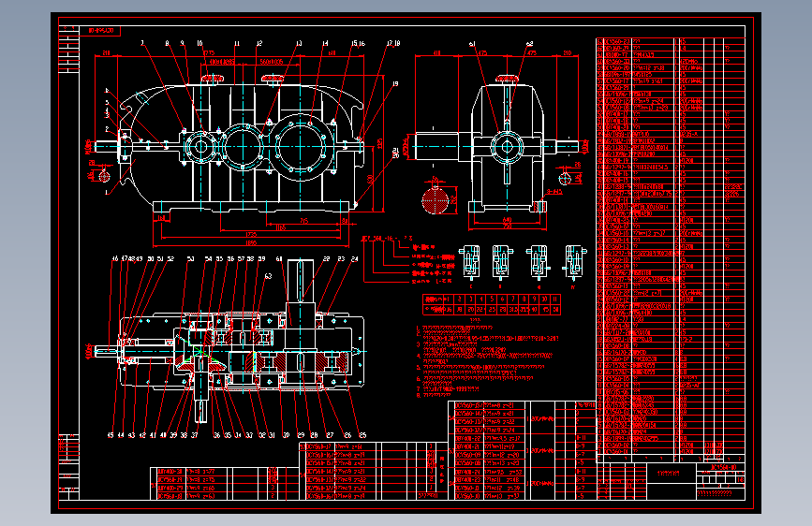The height and width of the screenshot is (526, 812).
Task: Click the drawing number box in the upper-left corner
Action: pyautogui.click(x=100, y=31)
